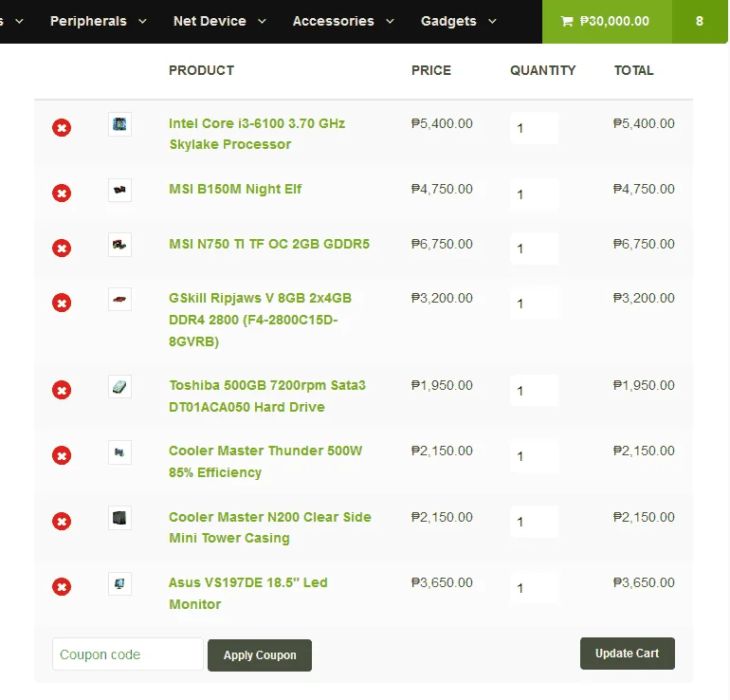730x700 pixels.
Task: Expand the Net Device dropdown chevron
Action: tap(262, 22)
